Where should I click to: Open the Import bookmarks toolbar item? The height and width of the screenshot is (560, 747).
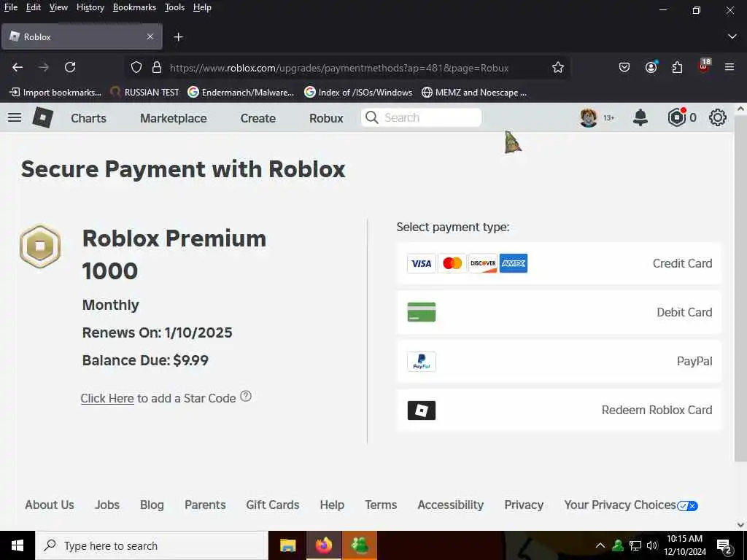55,93
